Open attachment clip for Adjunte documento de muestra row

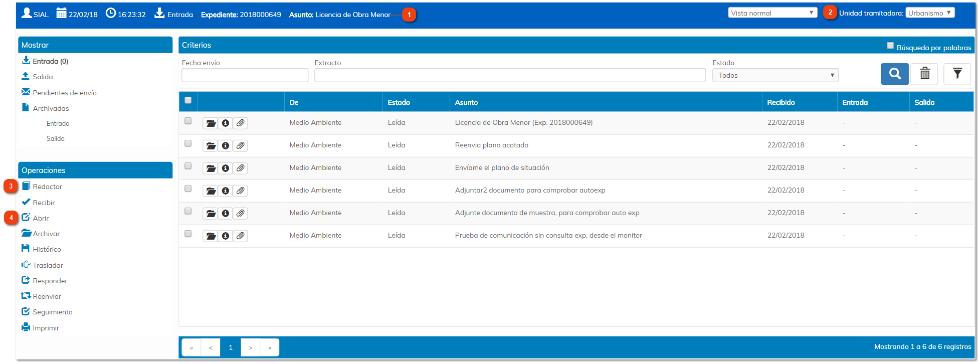click(241, 213)
